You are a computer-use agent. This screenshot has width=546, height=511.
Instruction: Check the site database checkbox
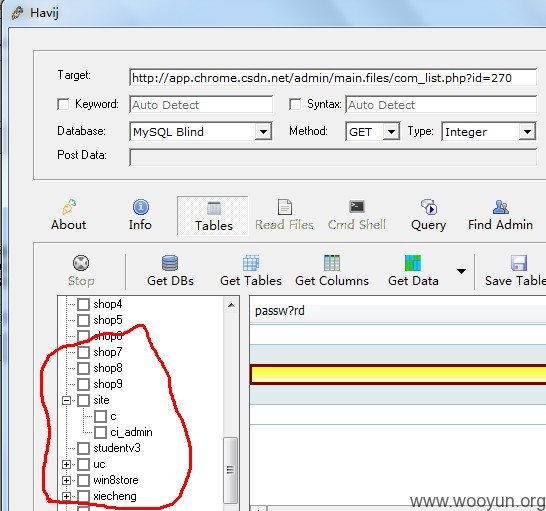(x=83, y=400)
